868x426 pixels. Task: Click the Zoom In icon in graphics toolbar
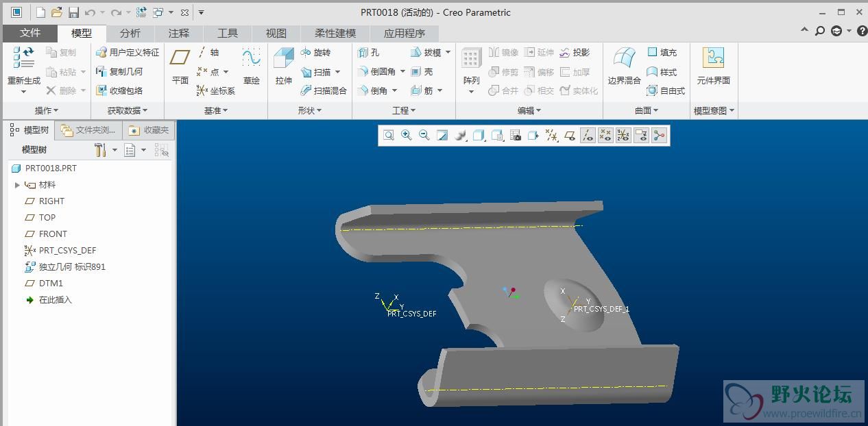[x=407, y=136]
